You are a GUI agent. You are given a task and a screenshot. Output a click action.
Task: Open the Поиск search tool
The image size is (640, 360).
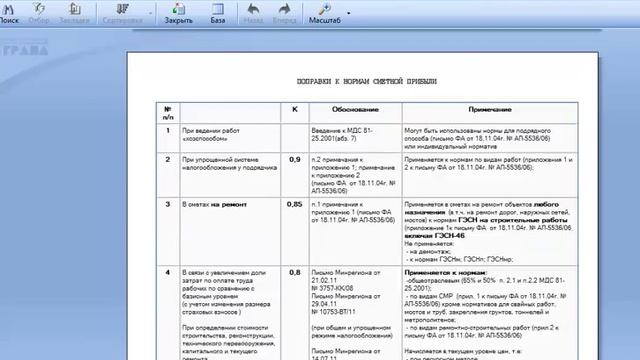pos(8,13)
